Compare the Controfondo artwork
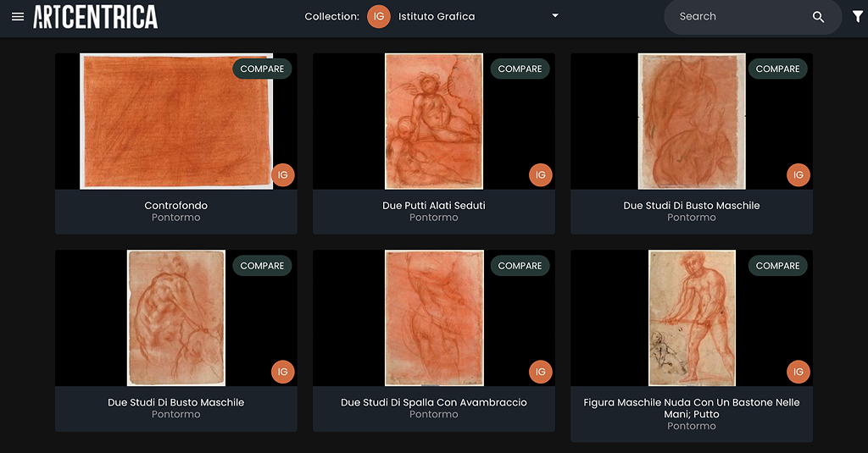This screenshot has width=868, height=453. pyautogui.click(x=262, y=69)
